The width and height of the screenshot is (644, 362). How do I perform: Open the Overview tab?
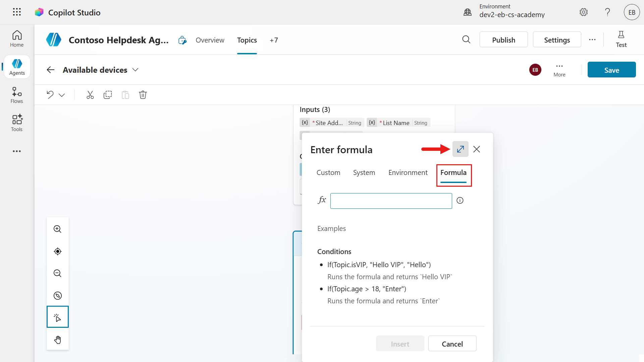(x=210, y=40)
